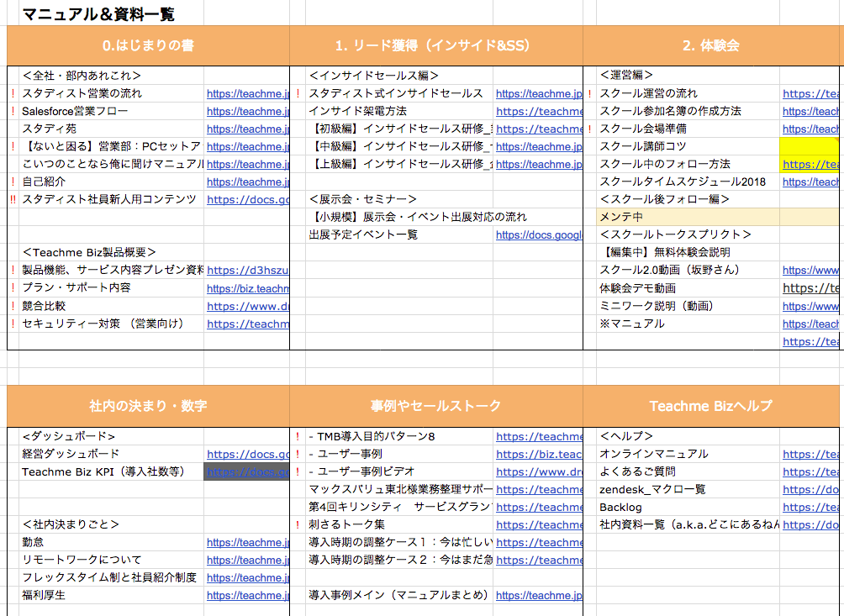Viewport: 844px width, 616px height.
Task: Select the 1. リード獲得（インサイド&SS） header
Action: (436, 45)
